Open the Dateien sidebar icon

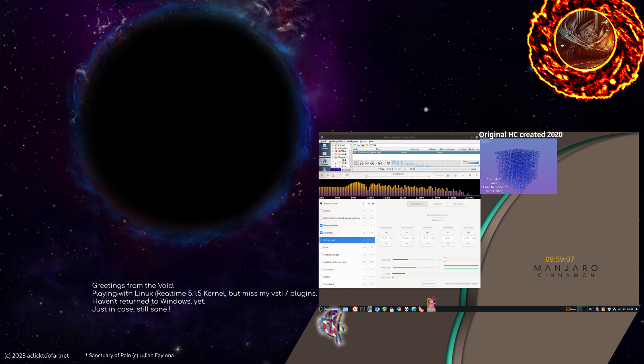(325, 146)
